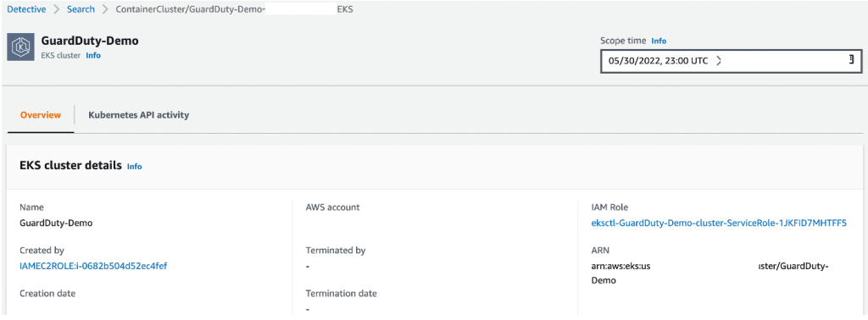Click the Terminated by label
This screenshot has width=868, height=320.
click(336, 251)
